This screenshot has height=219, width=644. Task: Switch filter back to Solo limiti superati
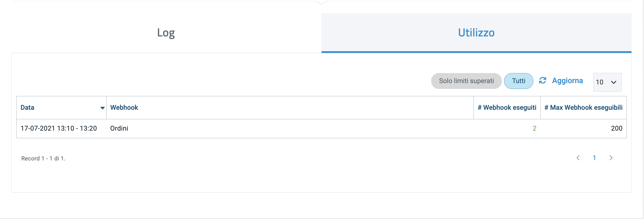[x=466, y=81]
